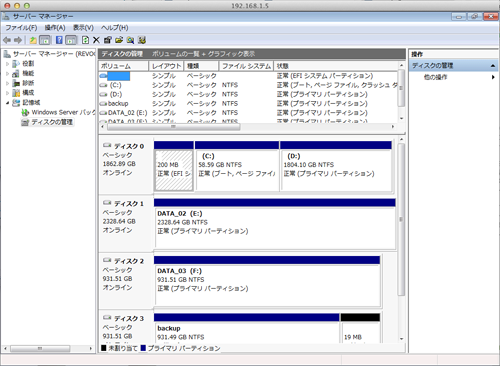
Task: Click the disk graphic view scroll-down arrow
Action: click(401, 339)
